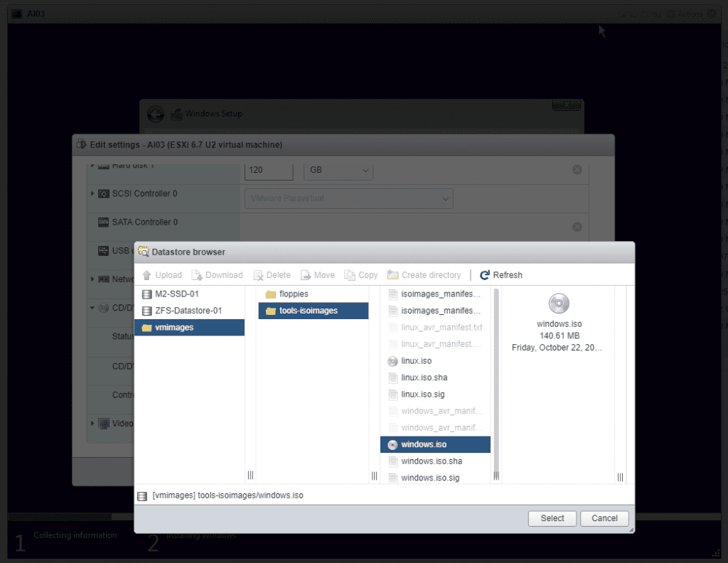Click the Select button
This screenshot has height=563, width=728.
pyautogui.click(x=552, y=518)
